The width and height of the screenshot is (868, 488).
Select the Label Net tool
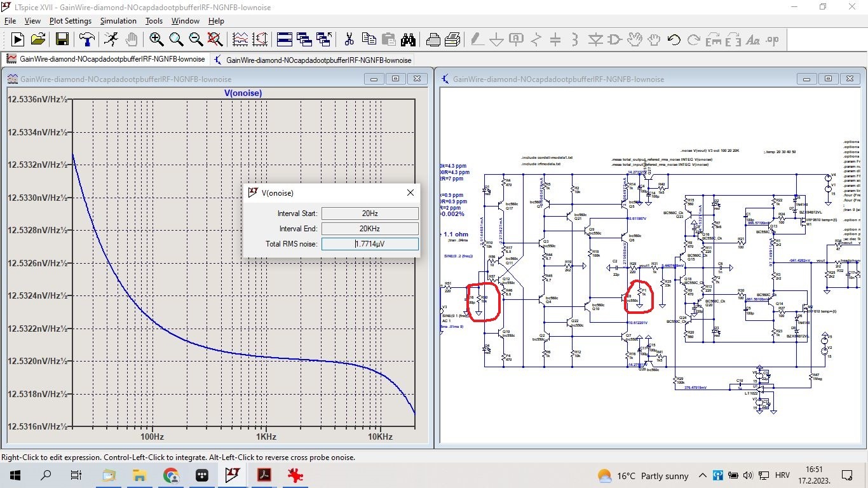[516, 39]
